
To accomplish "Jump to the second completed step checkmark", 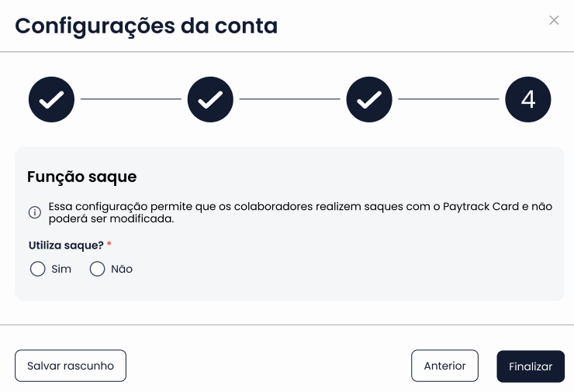I will pyautogui.click(x=210, y=99).
